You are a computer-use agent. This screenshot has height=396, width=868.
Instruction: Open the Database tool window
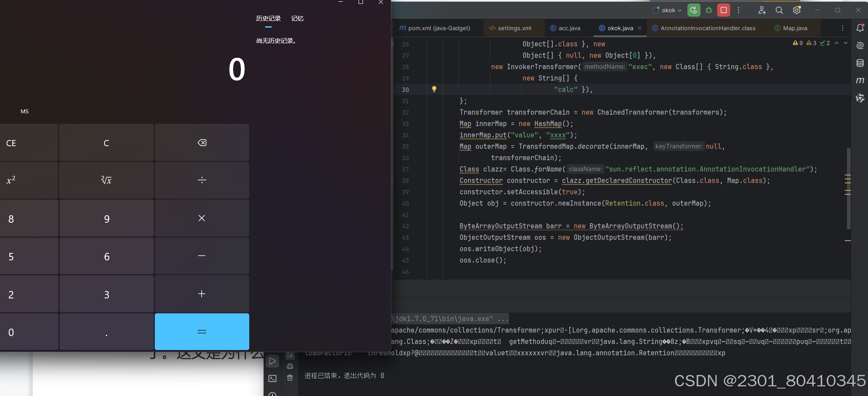tap(860, 63)
